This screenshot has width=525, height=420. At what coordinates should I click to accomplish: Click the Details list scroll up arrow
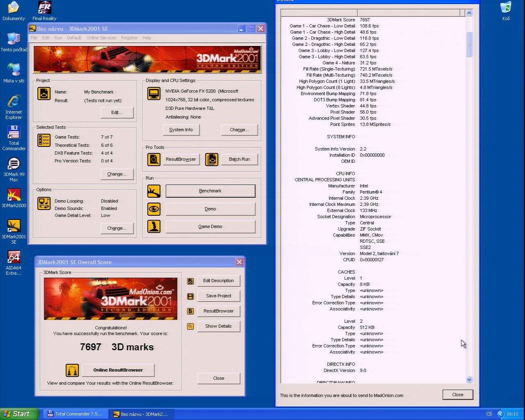point(469,13)
